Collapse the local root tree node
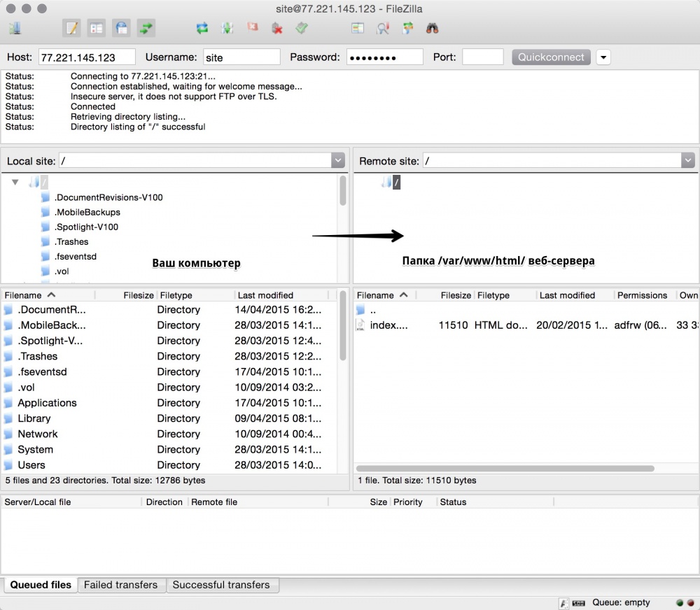700x610 pixels. point(15,182)
